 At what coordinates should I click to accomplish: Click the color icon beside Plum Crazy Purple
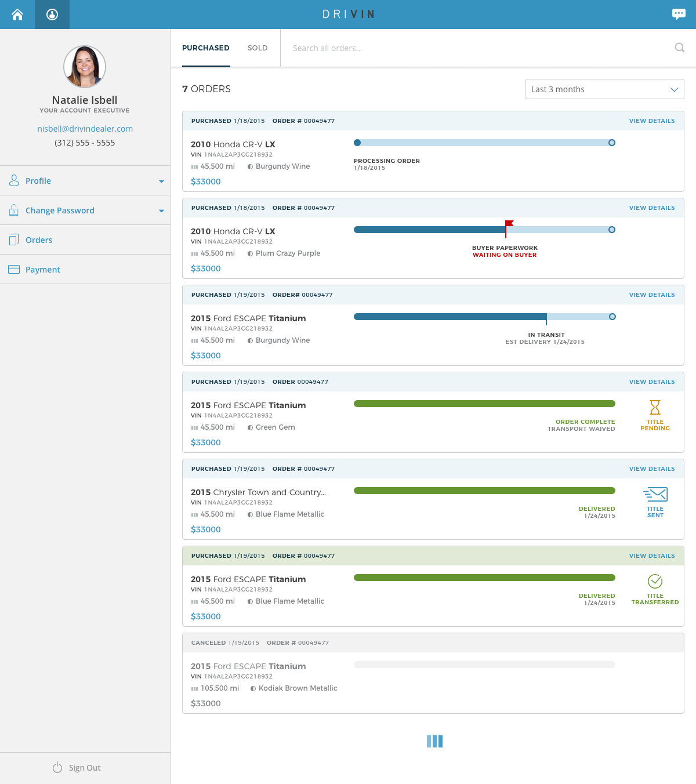pyautogui.click(x=250, y=253)
